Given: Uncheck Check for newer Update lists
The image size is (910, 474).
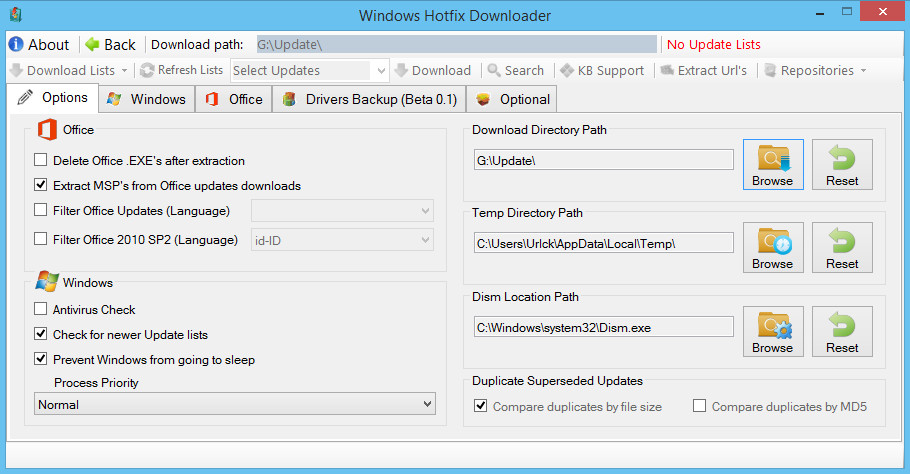Looking at the screenshot, I should click(x=41, y=334).
